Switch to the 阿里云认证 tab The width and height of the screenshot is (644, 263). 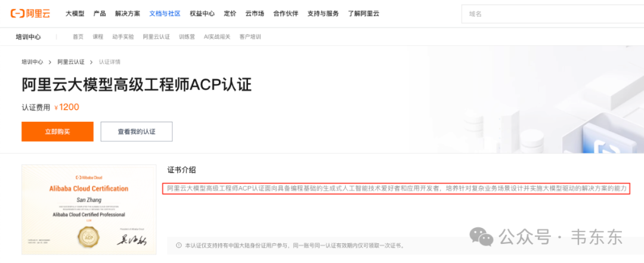(156, 36)
